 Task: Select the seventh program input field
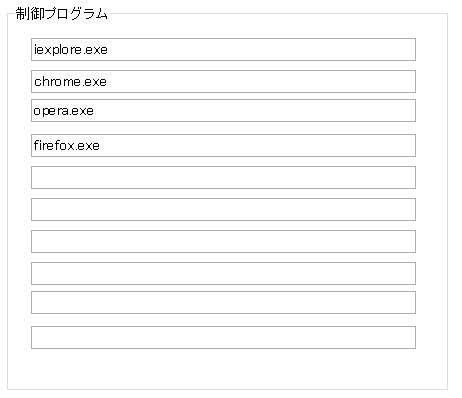(223, 242)
